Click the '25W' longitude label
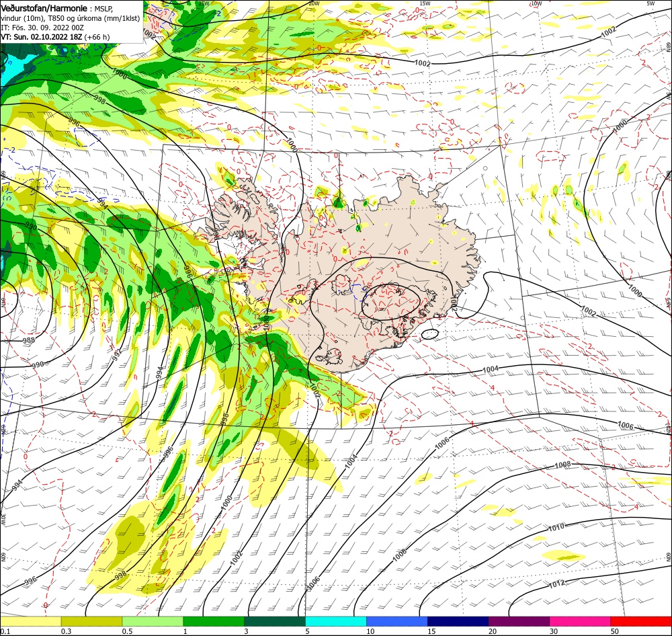 (x=204, y=3)
